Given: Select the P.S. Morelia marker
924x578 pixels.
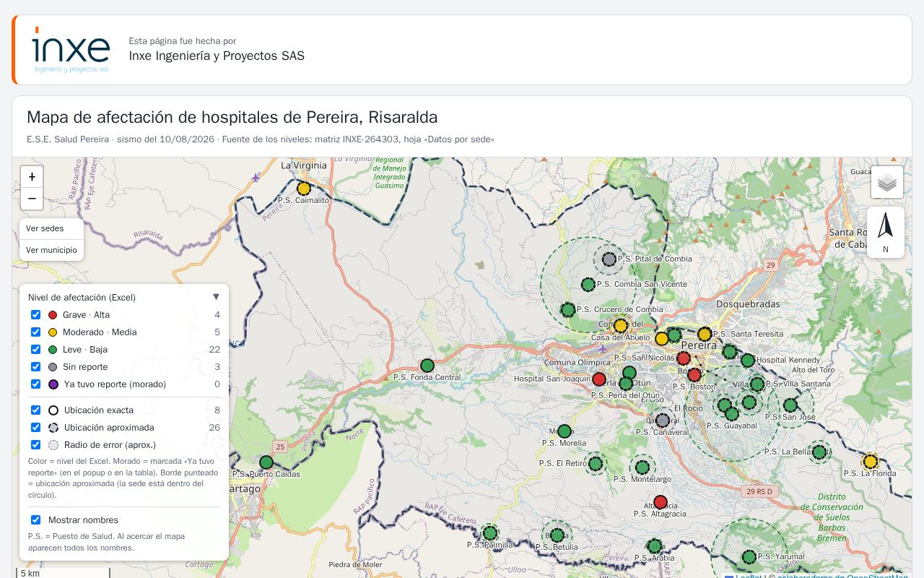Looking at the screenshot, I should [565, 431].
